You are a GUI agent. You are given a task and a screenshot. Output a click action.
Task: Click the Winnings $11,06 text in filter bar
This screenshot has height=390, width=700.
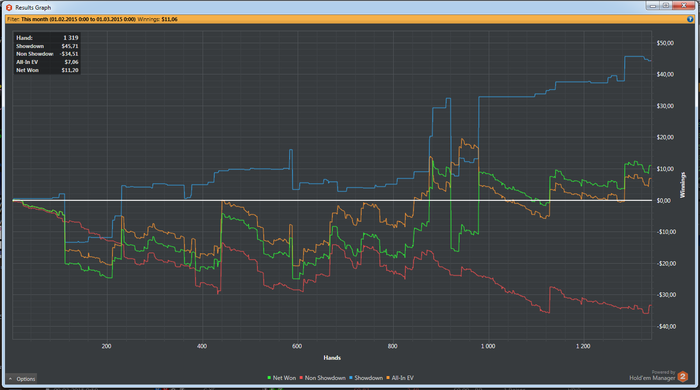(x=158, y=19)
